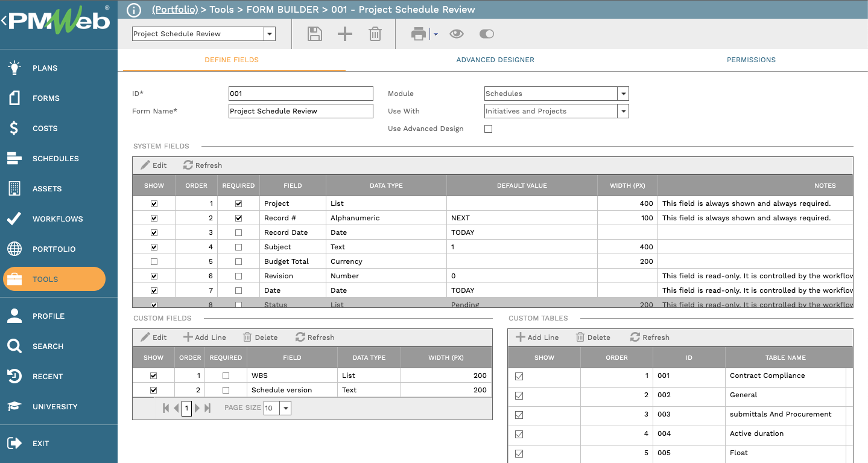Open the Module dropdown
This screenshot has width=868, height=463.
[x=623, y=94]
